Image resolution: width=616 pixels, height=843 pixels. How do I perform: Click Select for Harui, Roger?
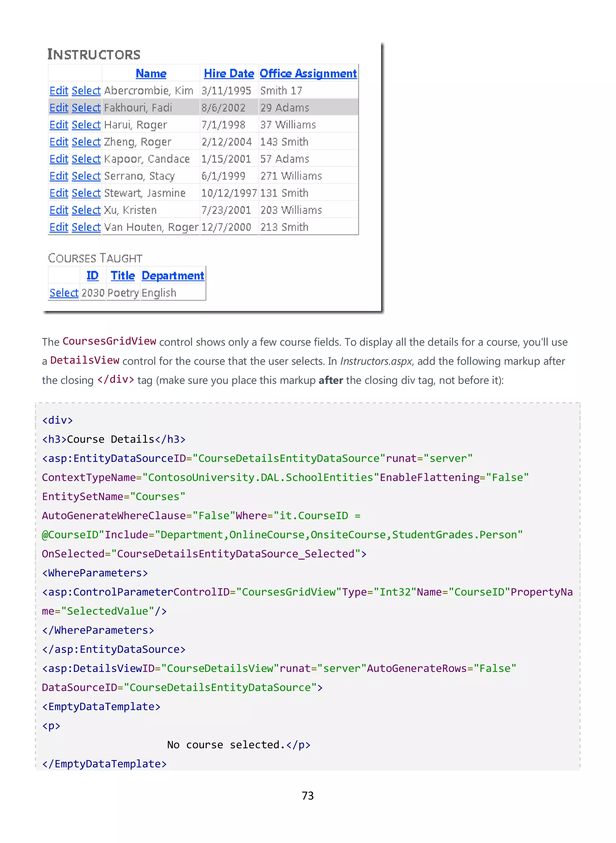[x=86, y=125]
